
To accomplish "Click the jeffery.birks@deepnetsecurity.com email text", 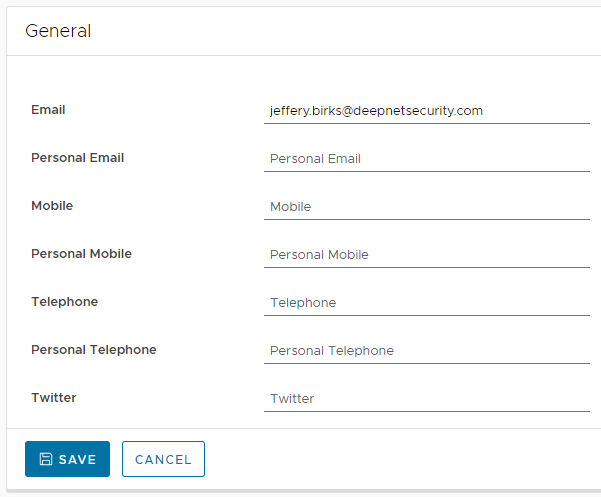I will click(376, 111).
